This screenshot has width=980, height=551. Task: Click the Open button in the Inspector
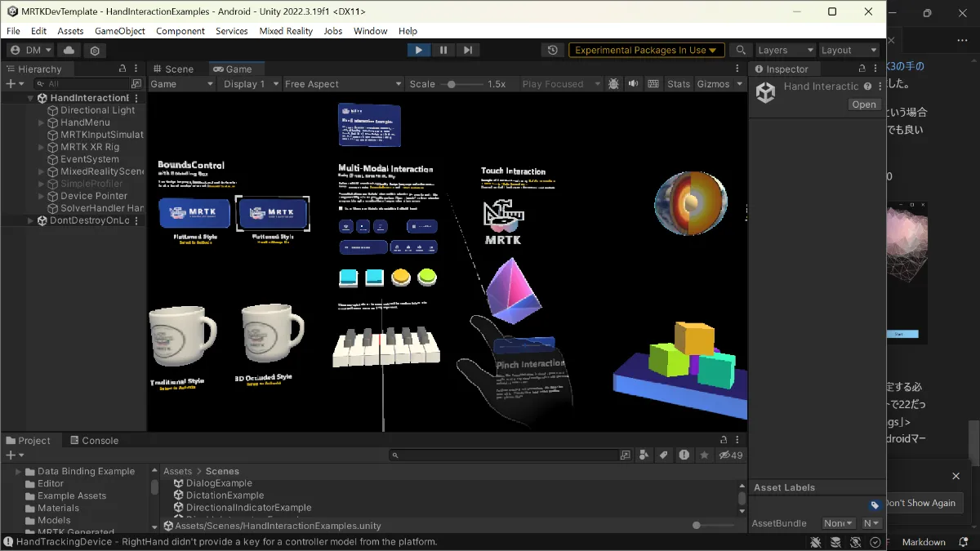[x=863, y=104]
